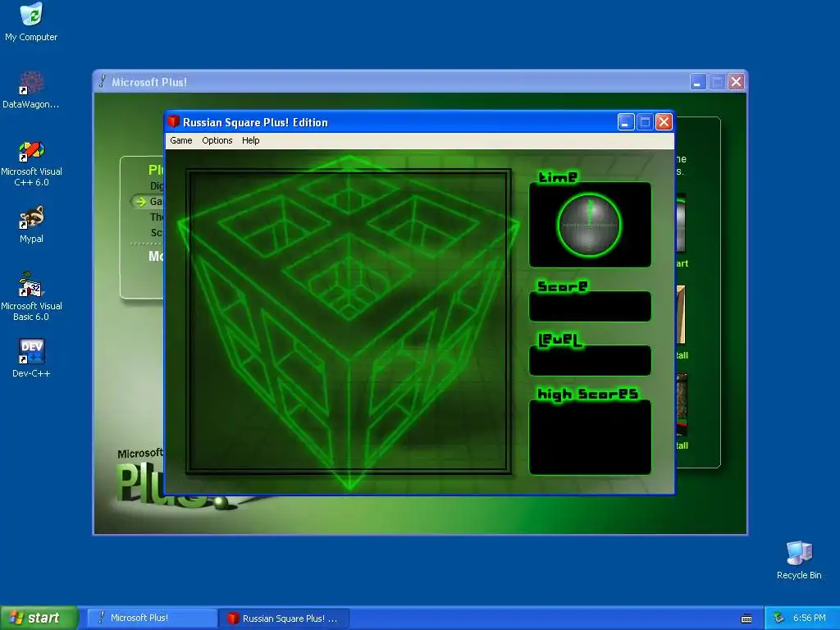Minimize the Russian Square Plus! Edition window
This screenshot has width=840, height=630.
pos(626,122)
